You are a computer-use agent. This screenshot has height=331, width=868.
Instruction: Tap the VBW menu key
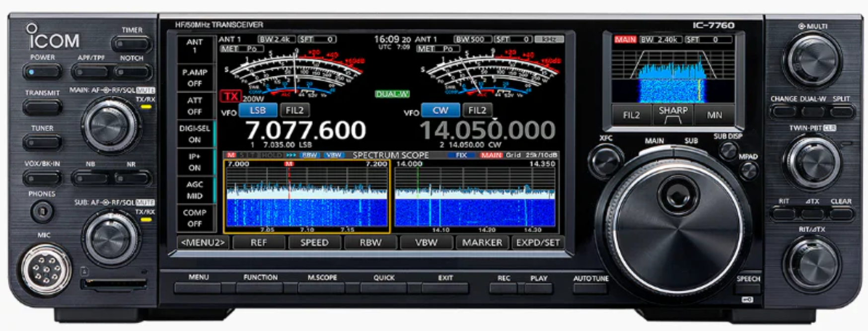[426, 243]
